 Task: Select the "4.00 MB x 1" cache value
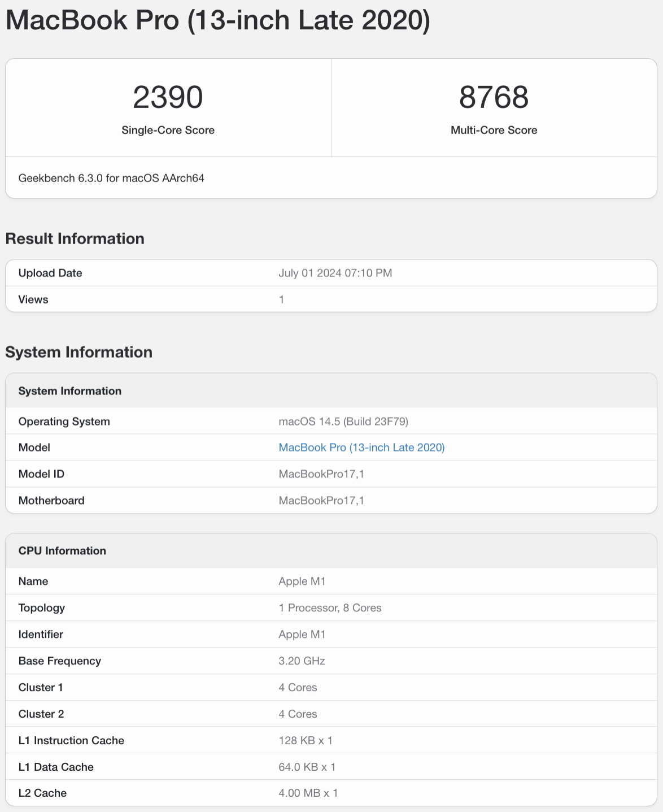click(x=308, y=793)
